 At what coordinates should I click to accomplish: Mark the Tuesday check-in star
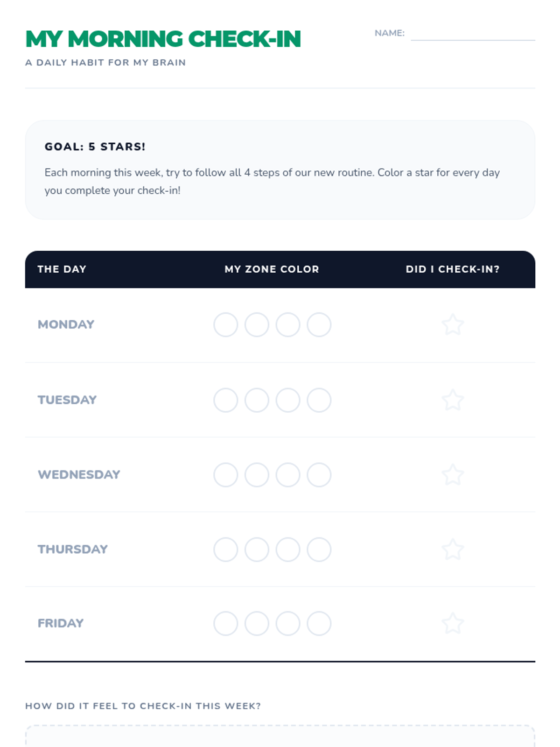tap(453, 400)
